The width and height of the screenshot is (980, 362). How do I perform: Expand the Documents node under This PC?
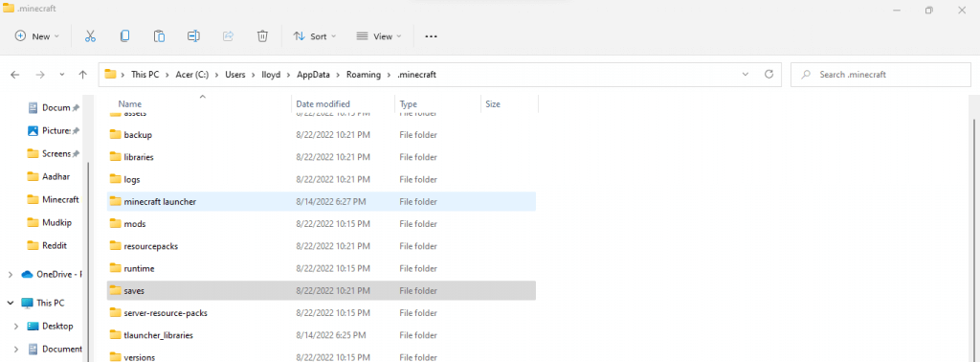16,349
